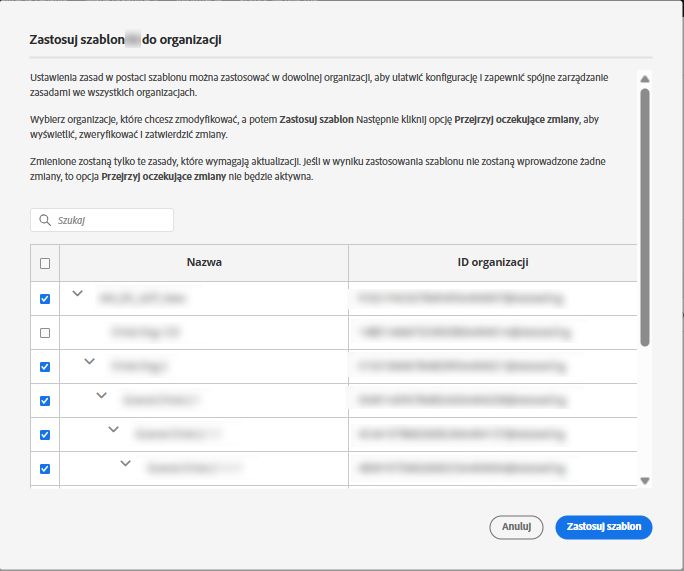Collapse the first (top-level) organization row chevron

point(77,293)
